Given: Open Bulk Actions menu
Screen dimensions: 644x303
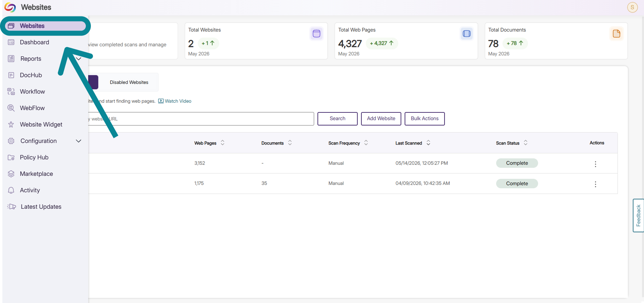Looking at the screenshot, I should pos(425,119).
